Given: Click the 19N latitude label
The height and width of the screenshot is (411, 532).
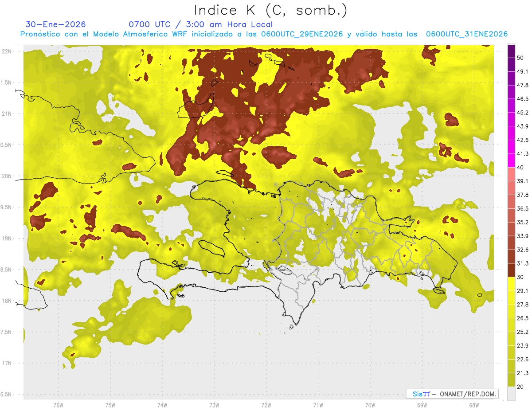Looking at the screenshot, I should (x=7, y=239).
